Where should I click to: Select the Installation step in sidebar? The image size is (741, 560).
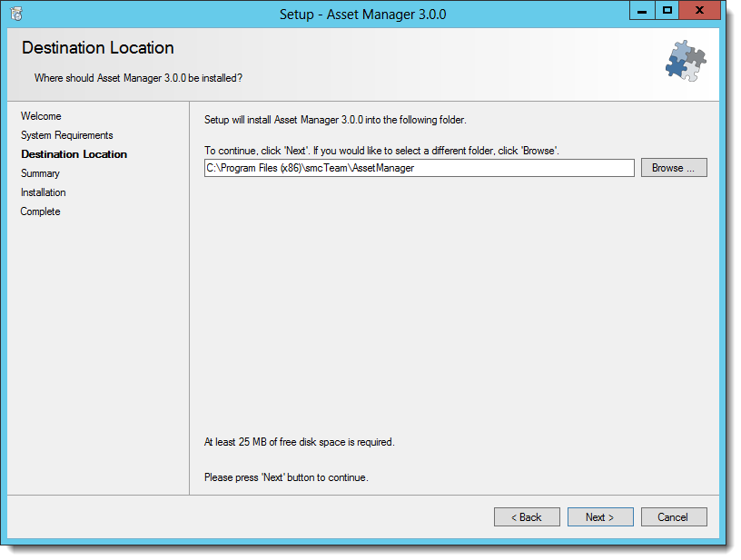(x=43, y=192)
